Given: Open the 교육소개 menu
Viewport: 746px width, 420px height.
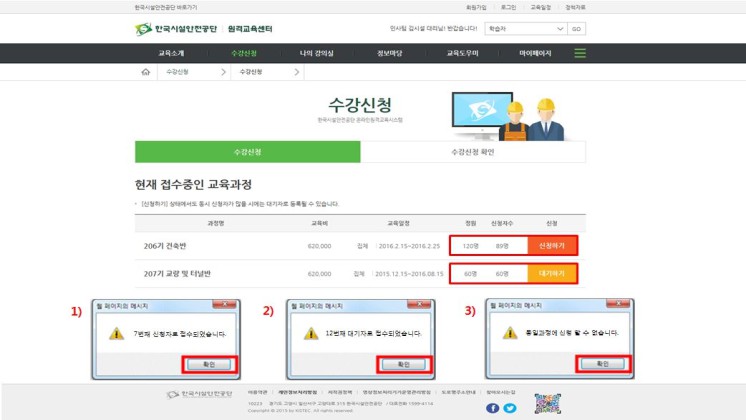Looking at the screenshot, I should [x=171, y=53].
